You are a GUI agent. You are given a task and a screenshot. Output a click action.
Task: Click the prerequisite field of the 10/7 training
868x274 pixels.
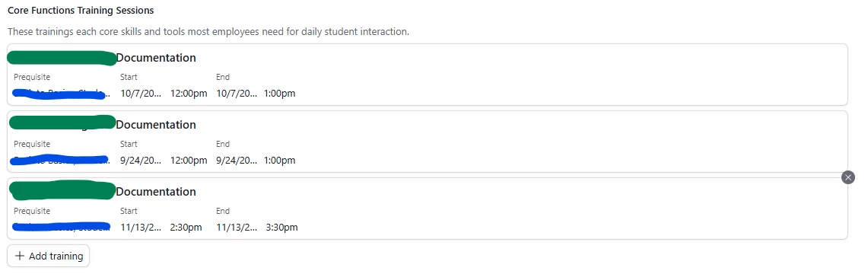click(60, 93)
